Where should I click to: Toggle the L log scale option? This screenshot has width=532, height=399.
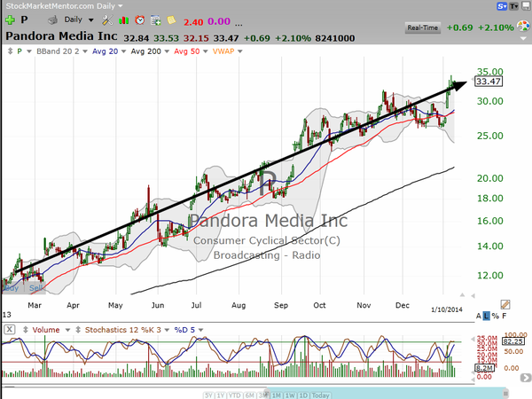tap(486, 316)
